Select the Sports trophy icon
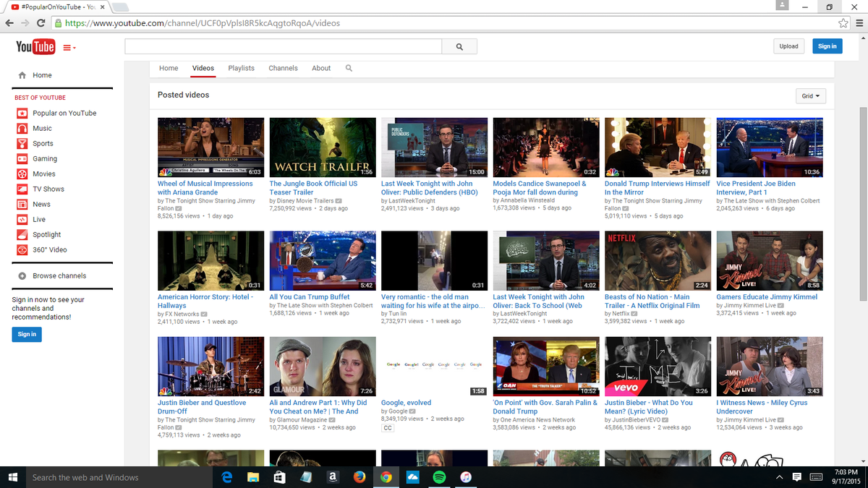 point(22,144)
